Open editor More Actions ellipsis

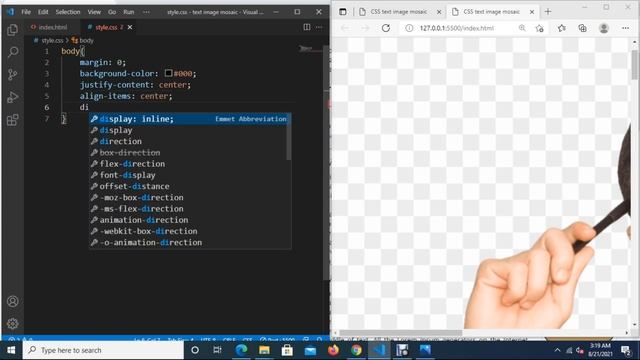coord(319,27)
